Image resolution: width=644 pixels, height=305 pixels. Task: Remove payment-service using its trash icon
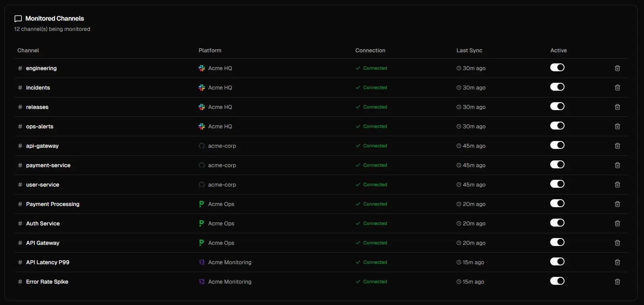tap(617, 165)
